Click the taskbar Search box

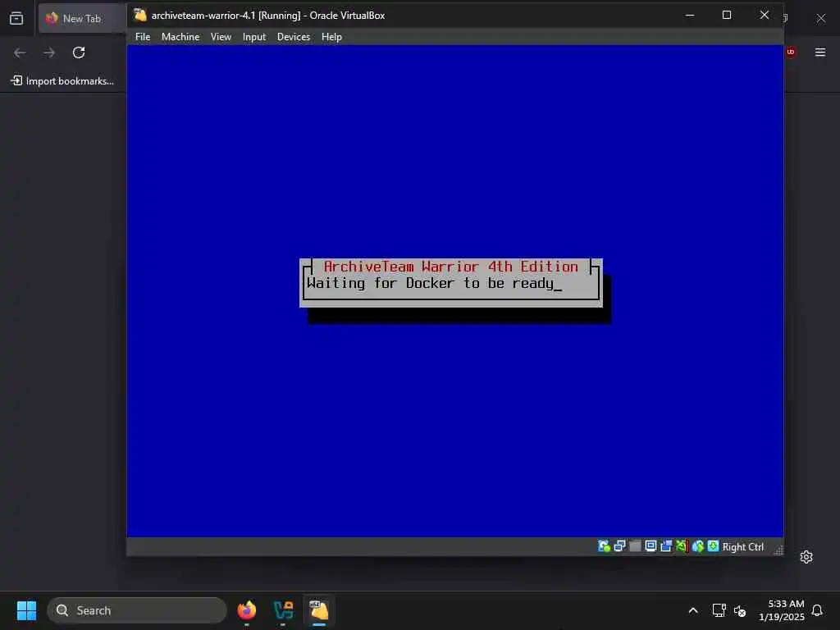coord(137,610)
